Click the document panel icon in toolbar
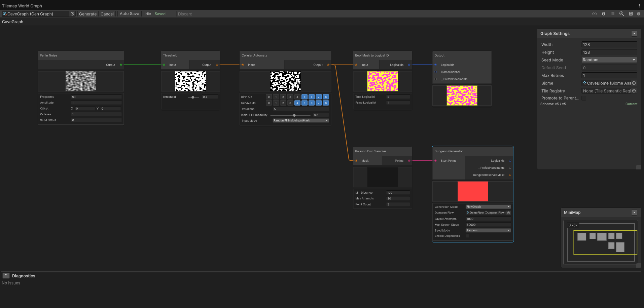This screenshot has width=644, height=308. pos(631,14)
